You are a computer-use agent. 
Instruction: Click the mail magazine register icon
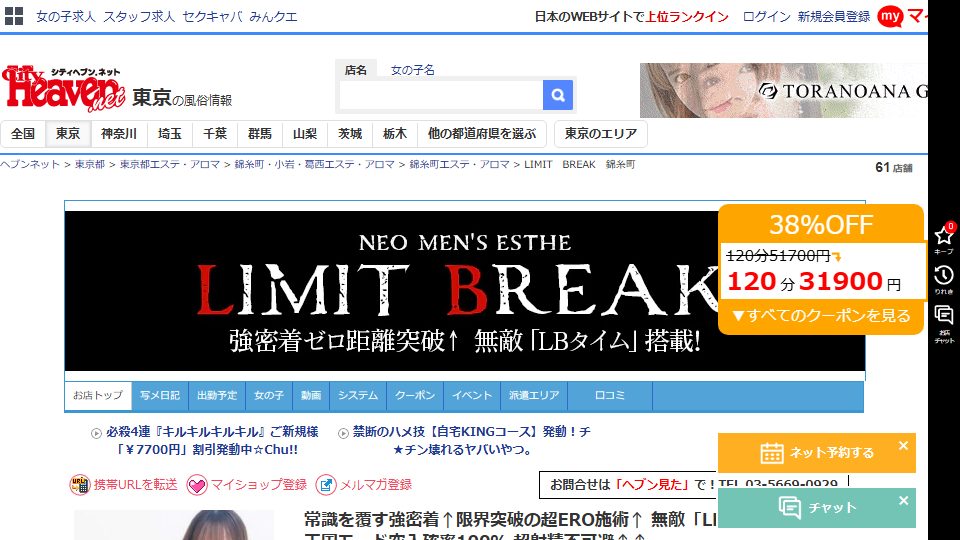326,485
